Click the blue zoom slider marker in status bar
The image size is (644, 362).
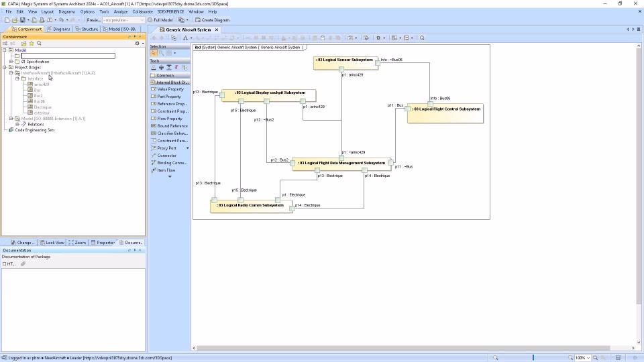[533, 358]
